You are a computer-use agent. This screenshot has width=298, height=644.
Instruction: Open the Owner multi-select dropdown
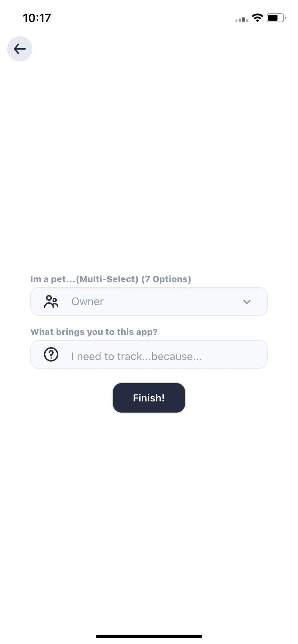pyautogui.click(x=149, y=302)
